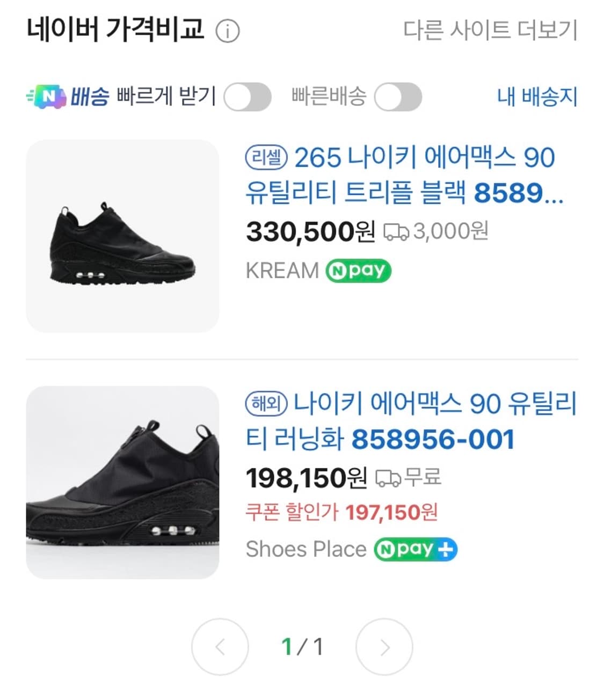Click the 리셀 tag badge

click(267, 157)
